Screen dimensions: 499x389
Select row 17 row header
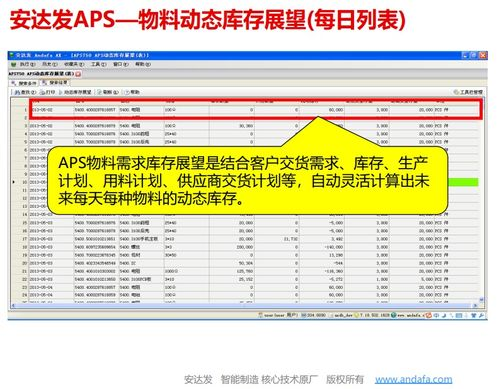20,239
